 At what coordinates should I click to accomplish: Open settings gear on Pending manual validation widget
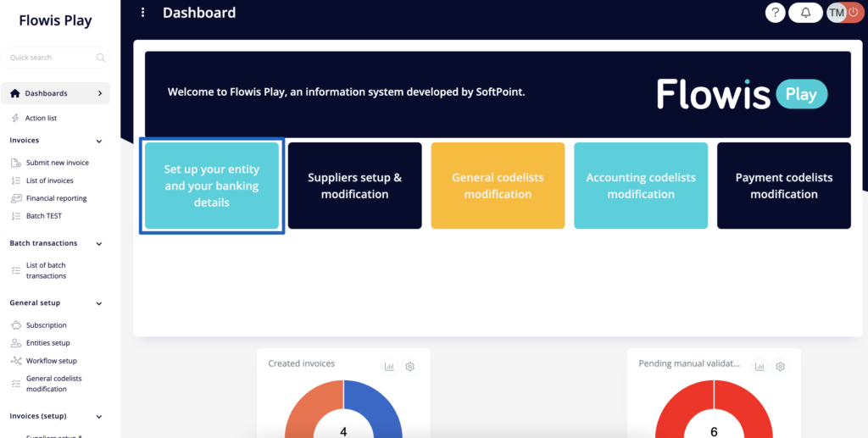[x=780, y=366]
